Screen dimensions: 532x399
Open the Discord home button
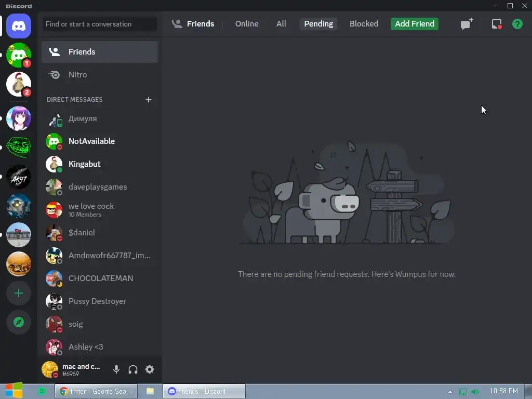point(19,26)
